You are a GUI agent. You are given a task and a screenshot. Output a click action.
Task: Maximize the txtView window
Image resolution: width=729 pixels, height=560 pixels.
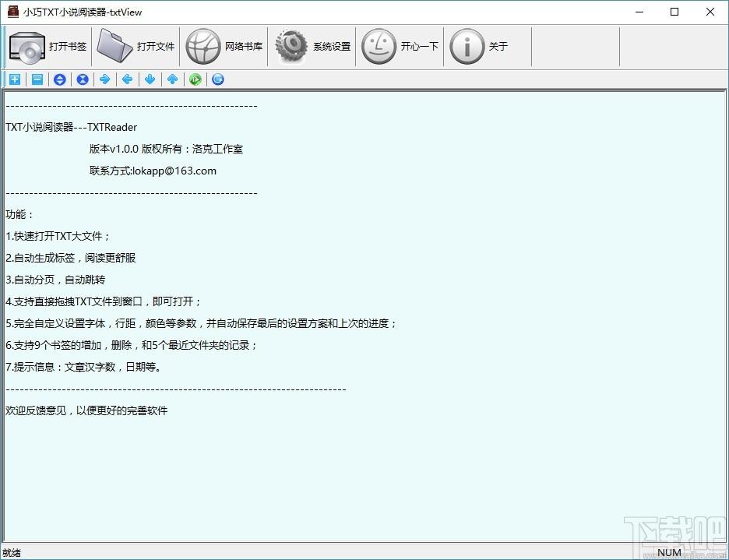674,12
